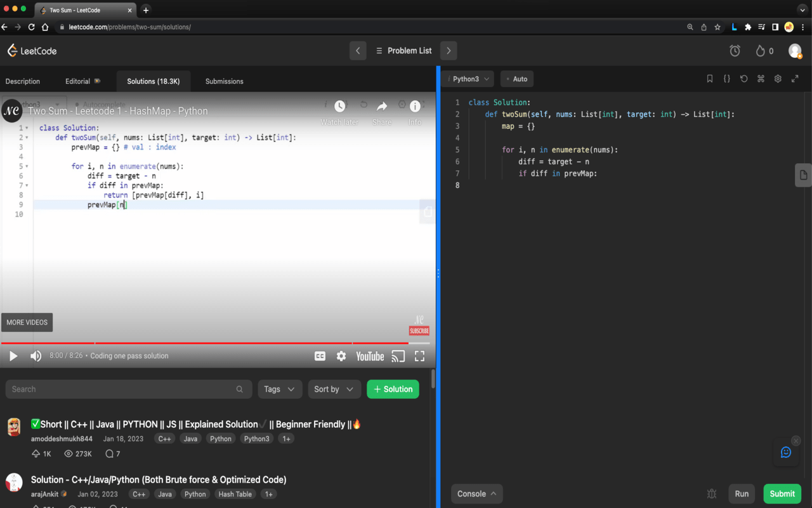Dismiss the feedback bubble with small X
812x508 pixels.
[x=796, y=441]
